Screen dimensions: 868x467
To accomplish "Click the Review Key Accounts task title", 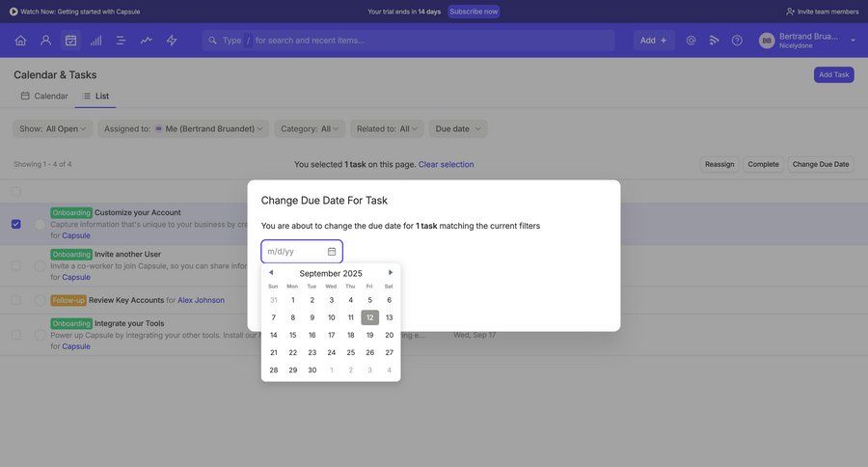I will (126, 300).
